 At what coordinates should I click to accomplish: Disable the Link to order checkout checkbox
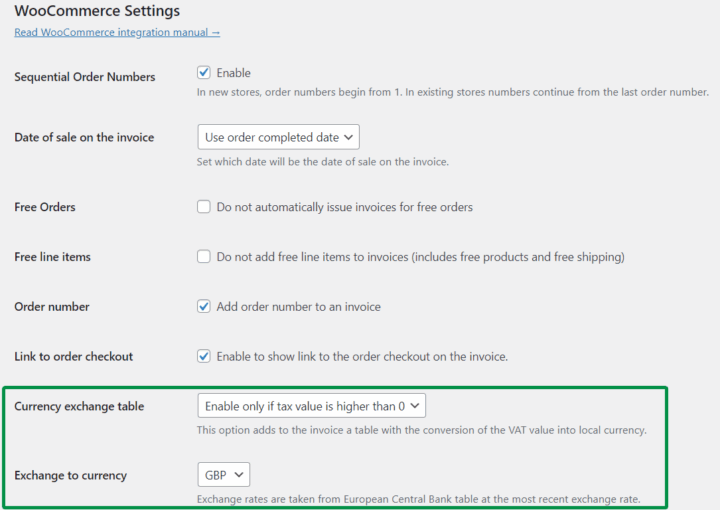(x=204, y=356)
